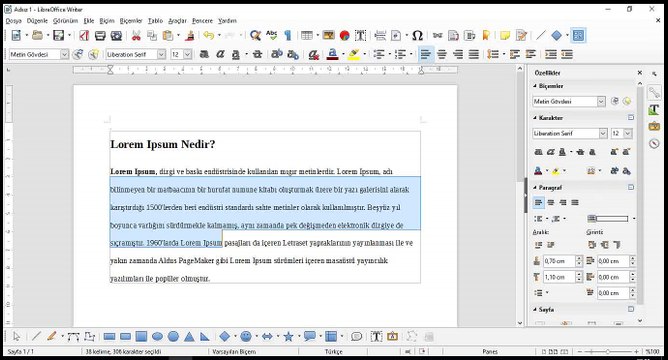Insert an image
The image size is (668, 360).
(x=328, y=35)
